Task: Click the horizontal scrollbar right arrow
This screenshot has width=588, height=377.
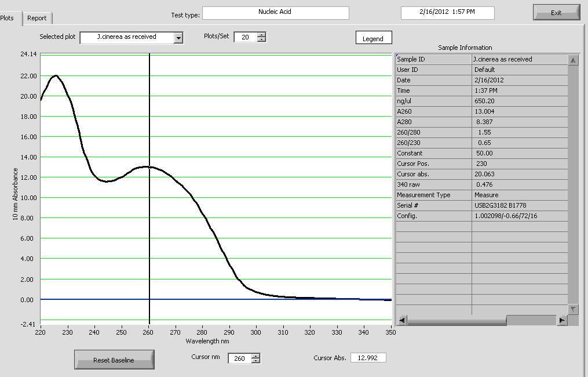Action: pyautogui.click(x=561, y=320)
